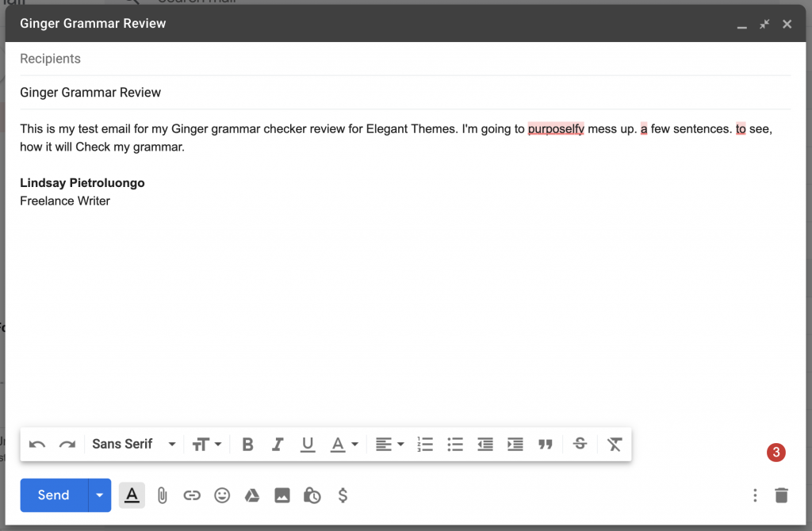This screenshot has width=812, height=531.
Task: Open the text alignment menu
Action: 389,445
